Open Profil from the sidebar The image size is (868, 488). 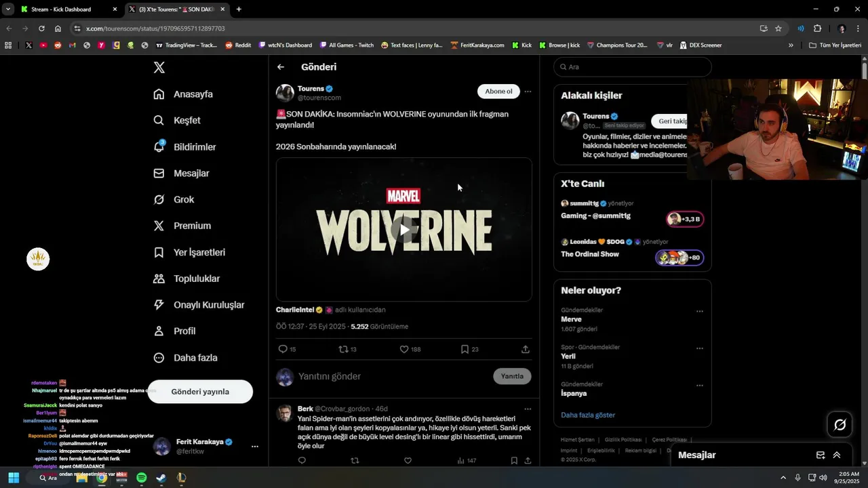[175, 331]
